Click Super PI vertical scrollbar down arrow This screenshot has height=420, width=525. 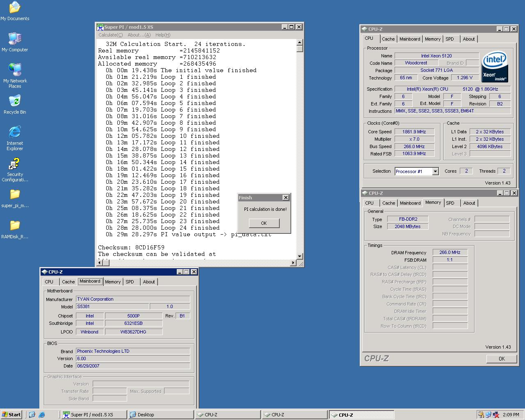coord(299,256)
